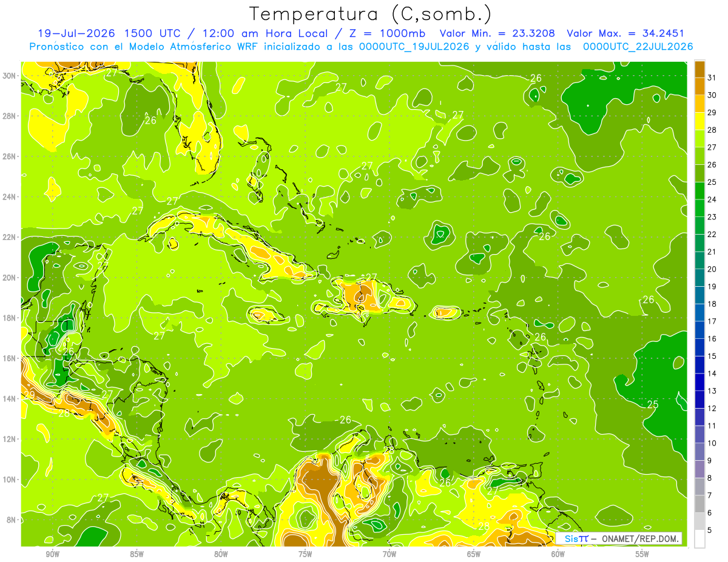Pick the yellow swatch between legend 28 and 29
Viewport: 728px width, 562px height.
699,121
